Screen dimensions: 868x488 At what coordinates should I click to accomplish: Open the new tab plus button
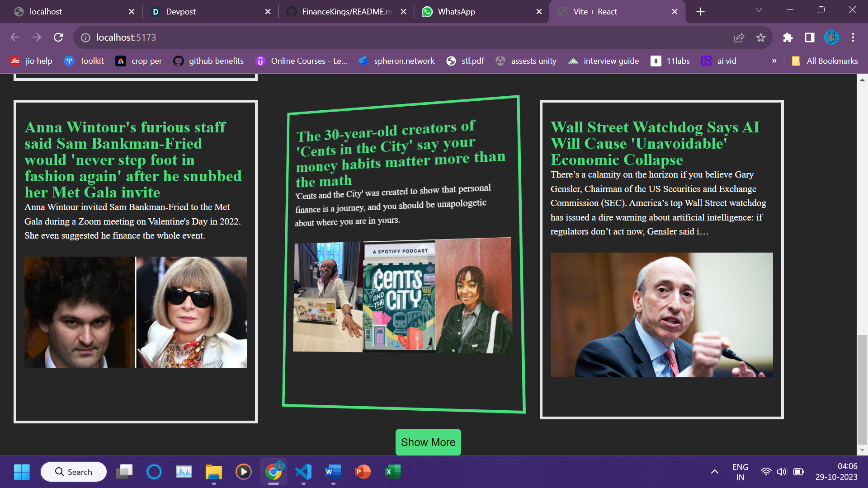tap(700, 12)
